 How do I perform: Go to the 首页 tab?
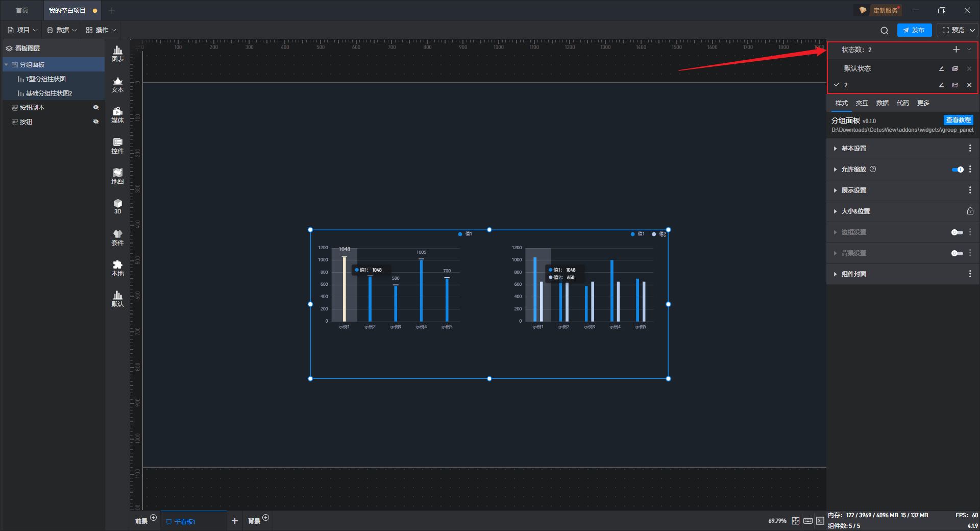click(x=22, y=10)
